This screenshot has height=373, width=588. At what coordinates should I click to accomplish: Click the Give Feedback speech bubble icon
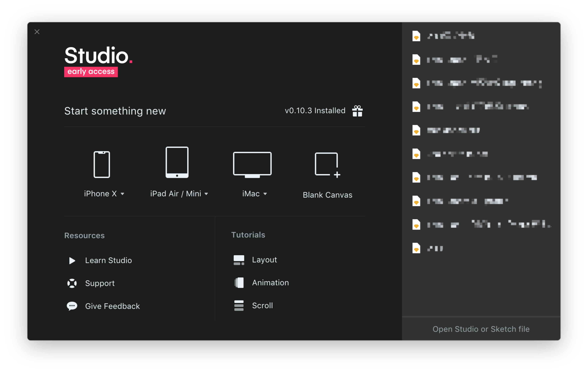[x=72, y=306]
